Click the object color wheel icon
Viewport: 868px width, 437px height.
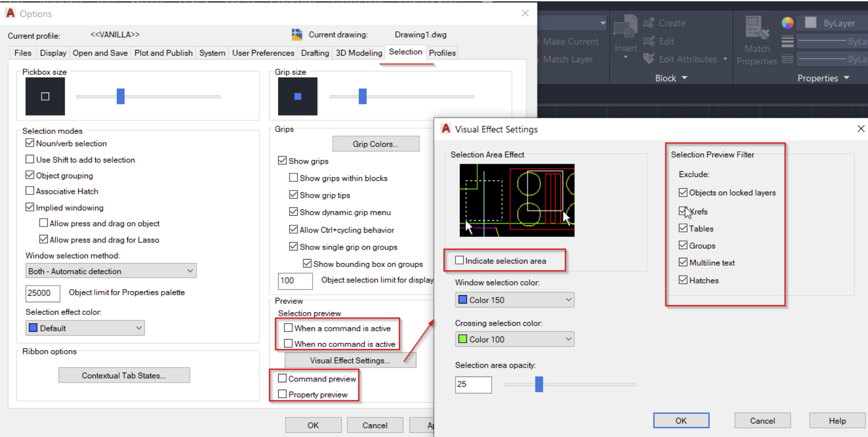pos(787,23)
